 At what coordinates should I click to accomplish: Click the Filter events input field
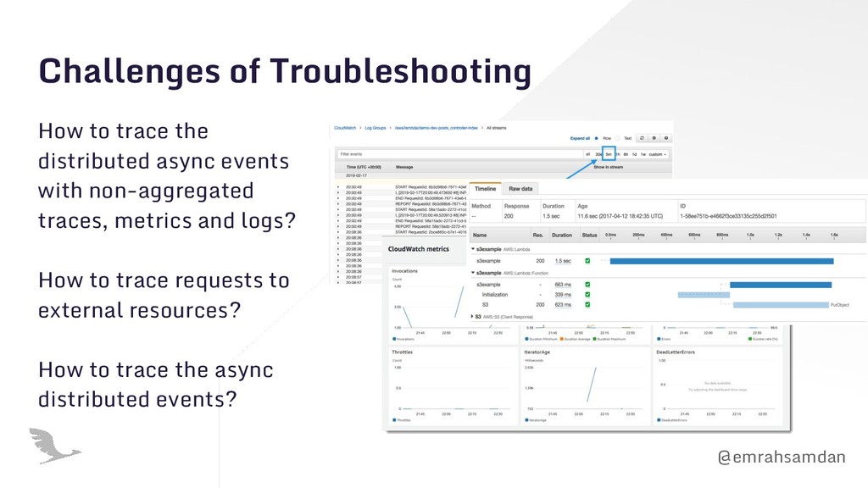tap(459, 154)
